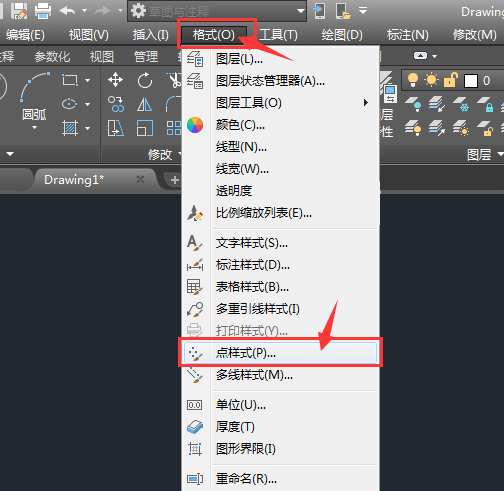The width and height of the screenshot is (504, 491).
Task: Open the 绘图(D) menu
Action: point(342,35)
